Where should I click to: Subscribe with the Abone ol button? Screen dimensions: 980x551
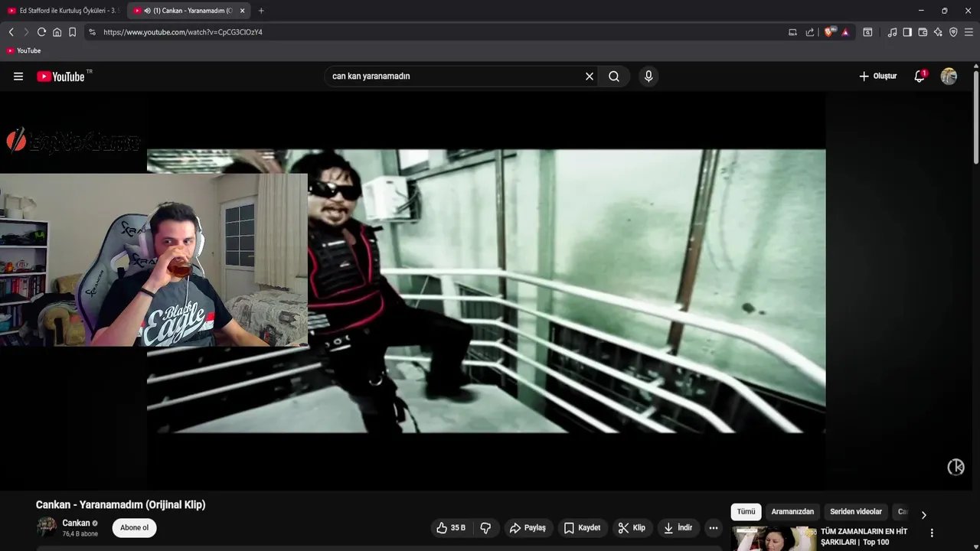tap(134, 527)
